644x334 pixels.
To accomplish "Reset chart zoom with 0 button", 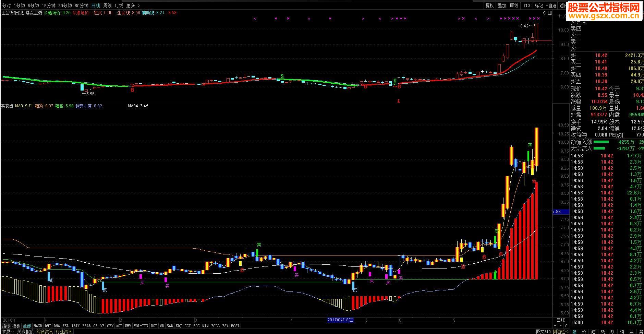I will click(x=566, y=326).
